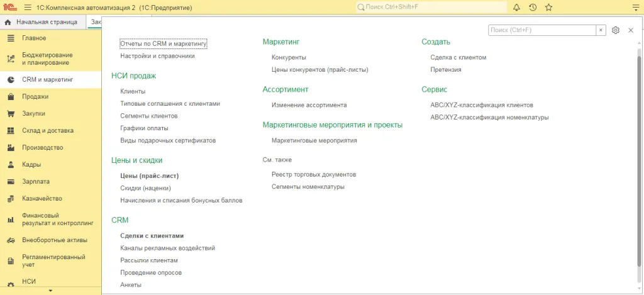Open the Клиенты link

[x=133, y=91]
